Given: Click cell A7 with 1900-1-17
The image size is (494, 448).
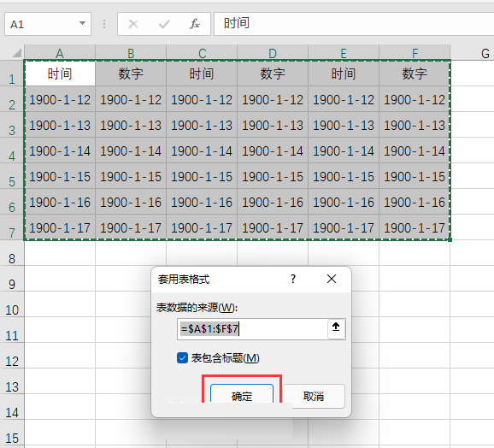Looking at the screenshot, I should [x=60, y=227].
